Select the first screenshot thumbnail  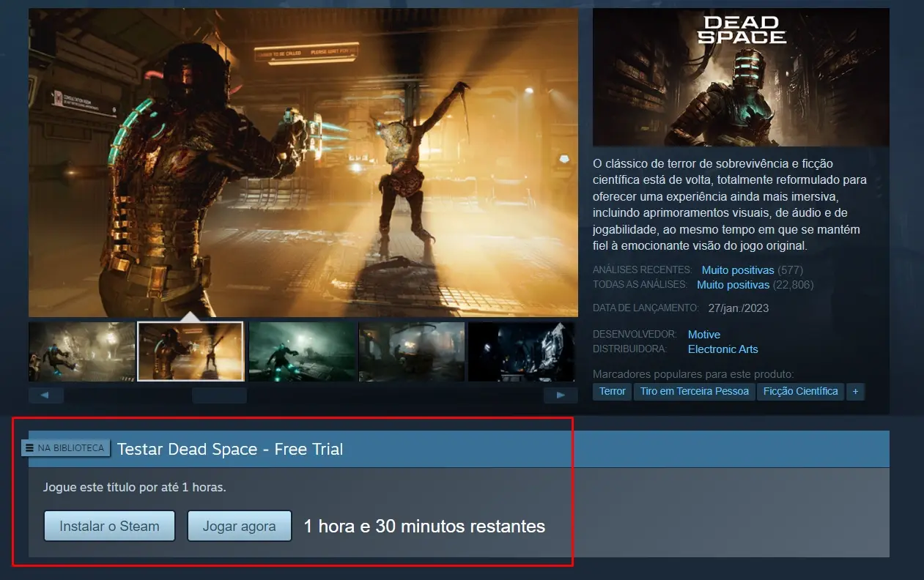81,352
